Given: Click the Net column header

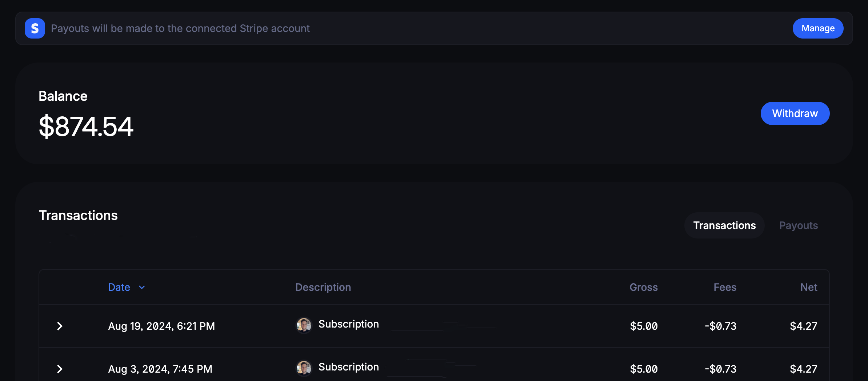Looking at the screenshot, I should pyautogui.click(x=808, y=287).
